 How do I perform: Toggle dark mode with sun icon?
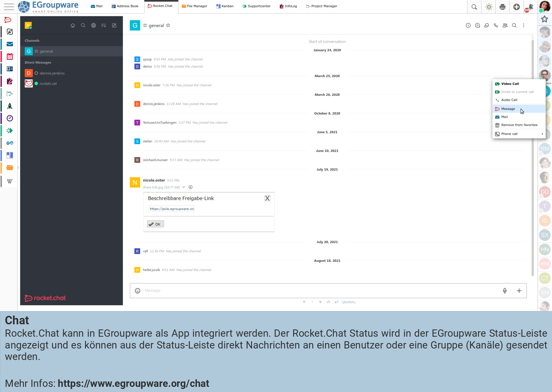tap(489, 7)
